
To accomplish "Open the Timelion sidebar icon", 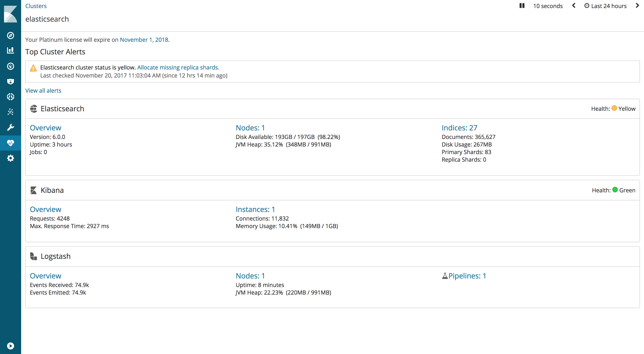I will pyautogui.click(x=11, y=66).
